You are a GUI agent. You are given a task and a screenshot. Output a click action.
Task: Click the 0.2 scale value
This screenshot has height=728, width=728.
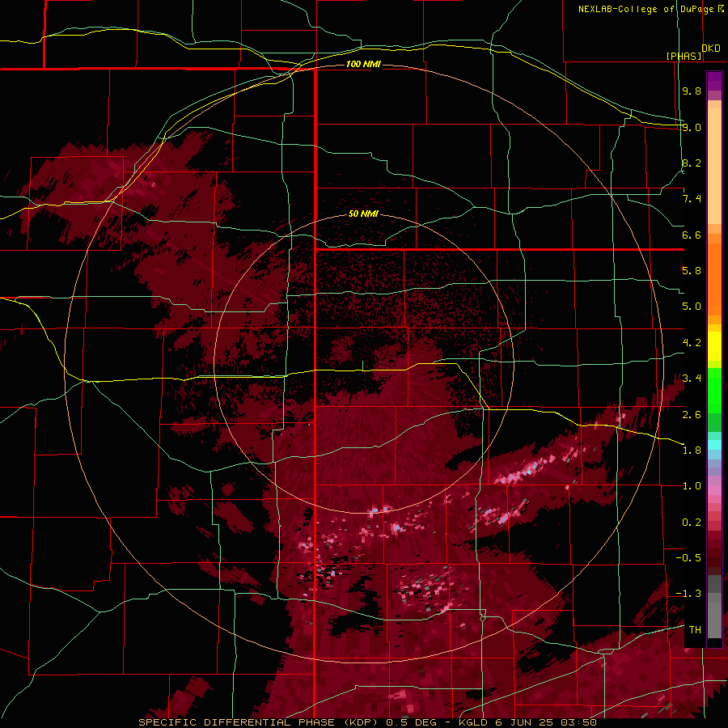tap(692, 523)
